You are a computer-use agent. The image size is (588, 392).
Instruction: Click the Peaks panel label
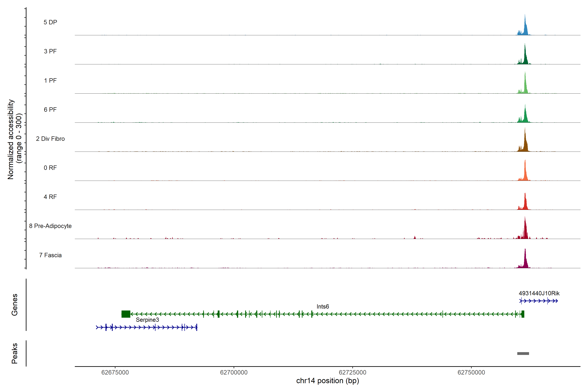pos(15,353)
